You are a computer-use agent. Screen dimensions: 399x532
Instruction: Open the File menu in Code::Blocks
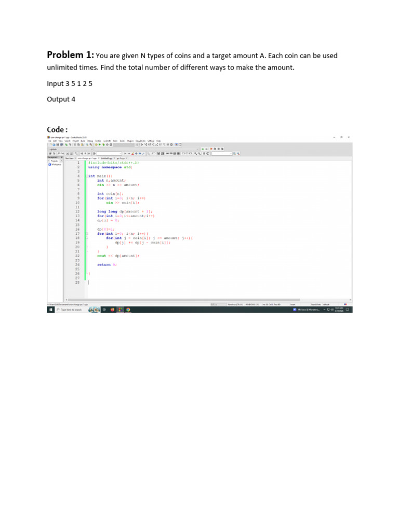pos(49,141)
